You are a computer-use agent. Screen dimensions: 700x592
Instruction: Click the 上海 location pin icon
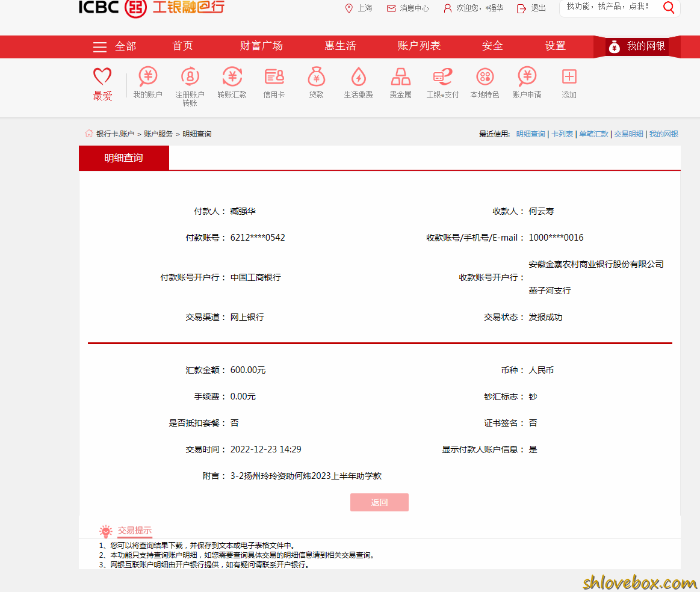pyautogui.click(x=349, y=8)
